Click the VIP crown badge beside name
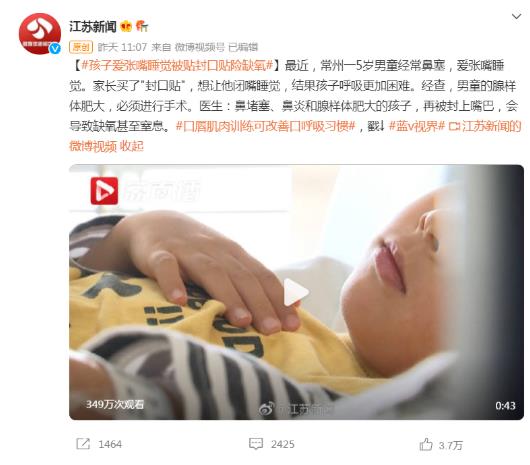The image size is (530, 465). tap(126, 26)
